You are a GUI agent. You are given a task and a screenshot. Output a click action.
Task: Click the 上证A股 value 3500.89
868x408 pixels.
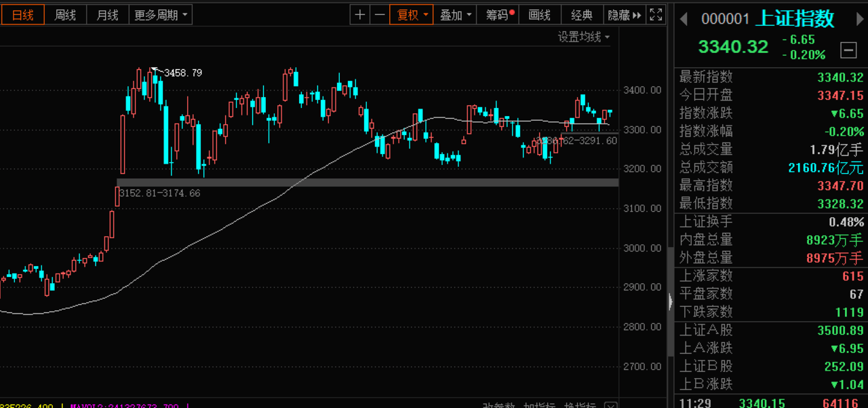click(840, 331)
